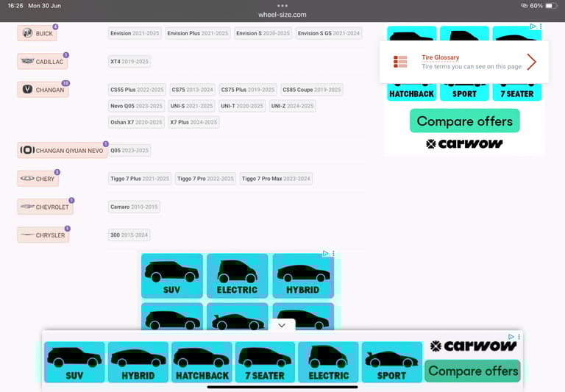Click HATCHBACK tile in bottom banner
Viewport: 565px width, 392px height.
(x=202, y=362)
